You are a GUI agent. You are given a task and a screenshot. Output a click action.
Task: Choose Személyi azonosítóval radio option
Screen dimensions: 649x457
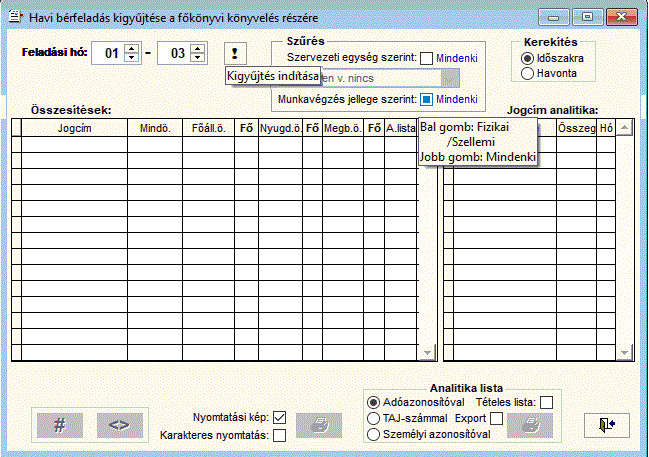point(373,435)
